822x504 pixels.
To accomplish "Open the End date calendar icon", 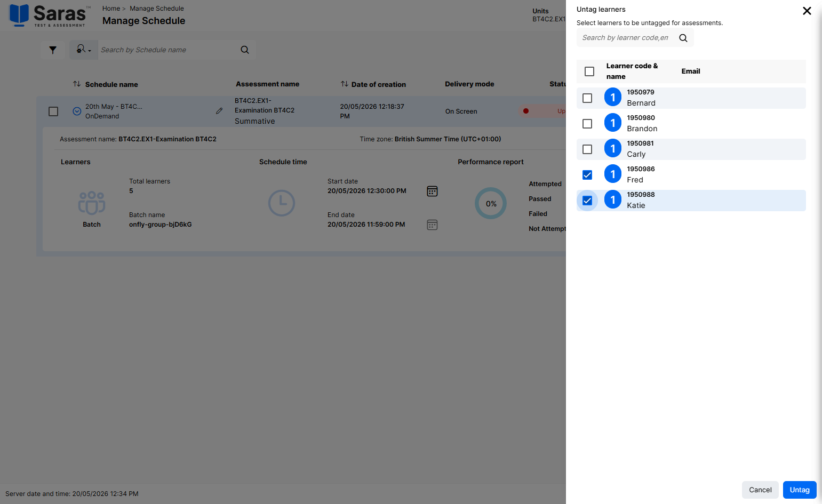I will 432,225.
